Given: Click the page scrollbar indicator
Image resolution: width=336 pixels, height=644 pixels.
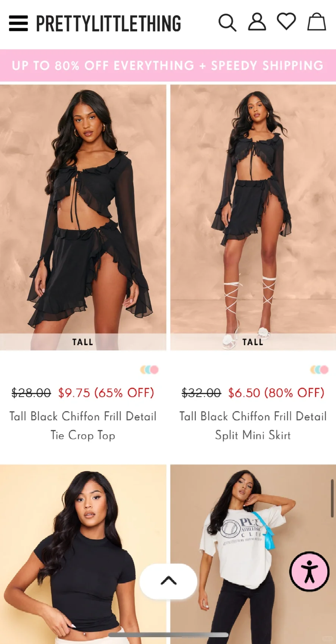Looking at the screenshot, I should pos(332,498).
